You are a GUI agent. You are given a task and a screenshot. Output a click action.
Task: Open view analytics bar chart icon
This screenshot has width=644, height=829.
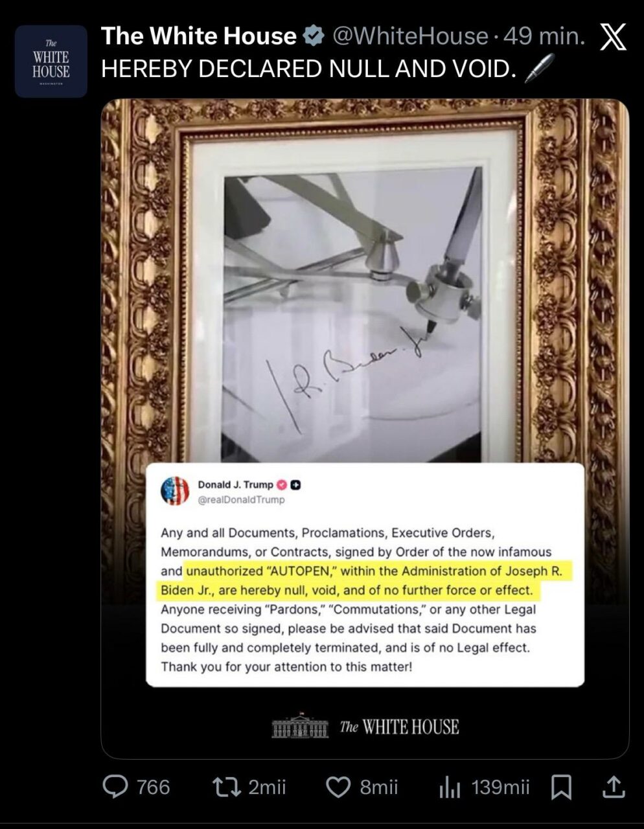click(x=450, y=788)
